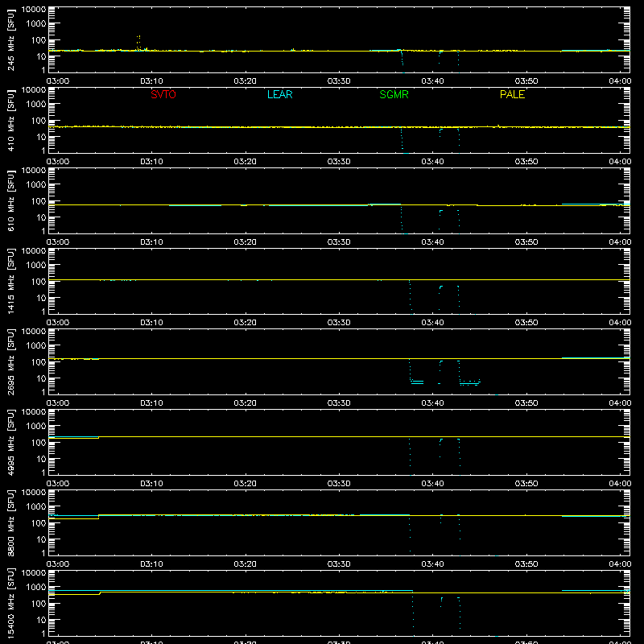The height and width of the screenshot is (644, 644).
Task: Select the 610 MHz [SFU] axis label
Action: click(x=10, y=201)
